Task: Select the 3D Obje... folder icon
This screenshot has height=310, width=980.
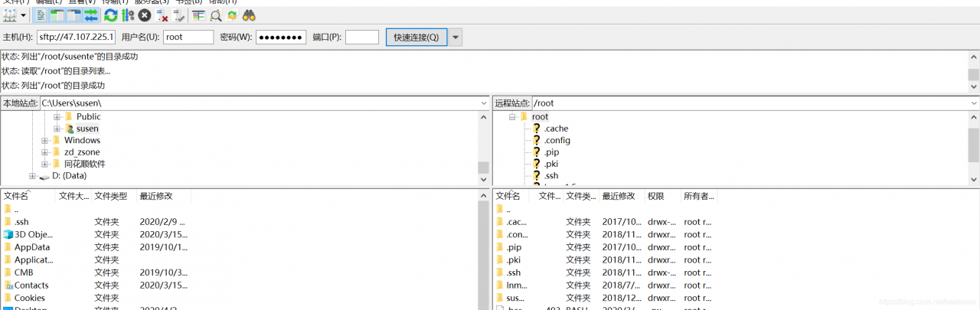Action: (x=8, y=234)
